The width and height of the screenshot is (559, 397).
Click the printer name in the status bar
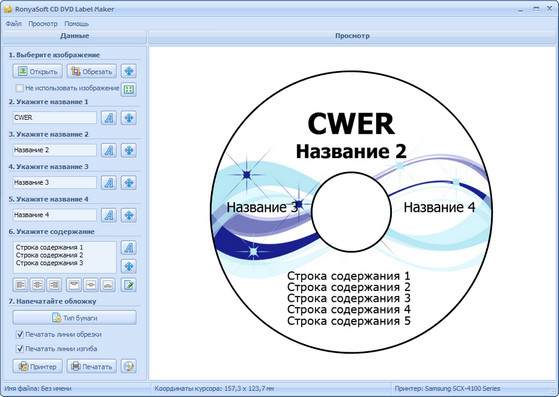(447, 388)
